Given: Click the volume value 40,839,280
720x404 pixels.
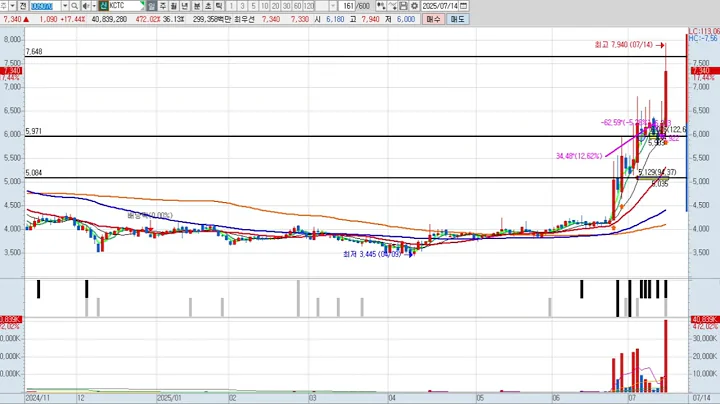Looking at the screenshot, I should (109, 19).
